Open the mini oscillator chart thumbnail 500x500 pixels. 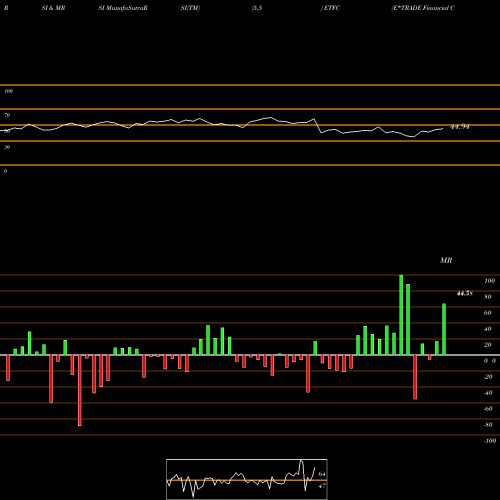pyautogui.click(x=247, y=479)
